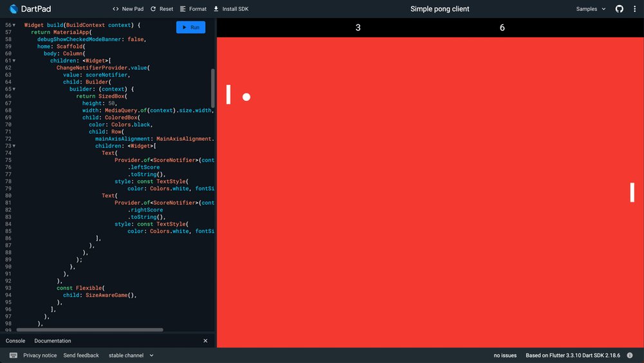
Task: Click the Install SDK download arrow icon
Action: [x=216, y=8]
